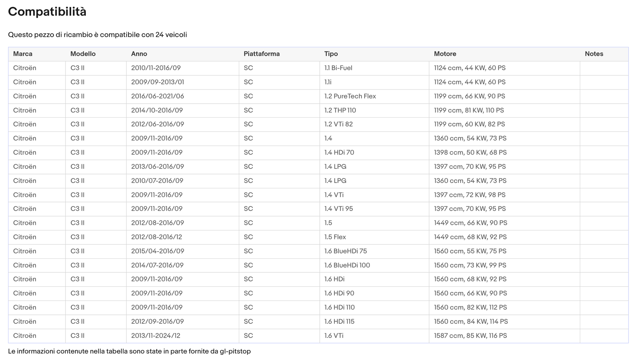Click engine 1397 ccm, 72 KW, 98 PS
Viewport: 635px width, 364px height.
pos(470,195)
